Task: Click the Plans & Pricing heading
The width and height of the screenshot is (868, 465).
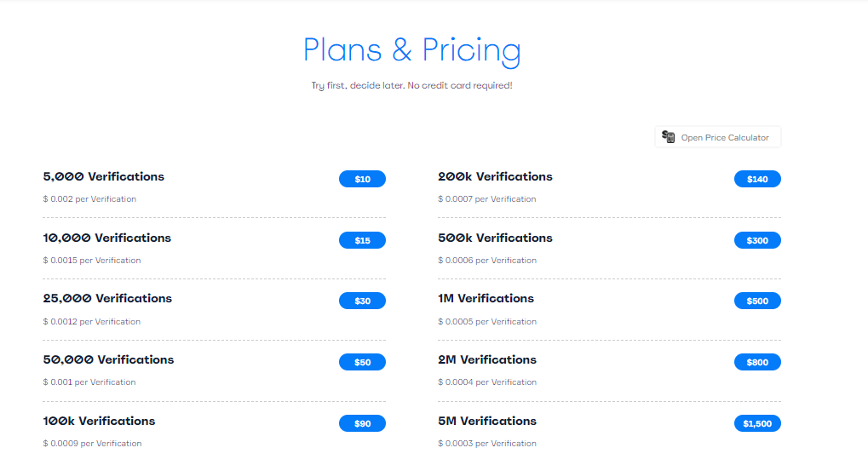Action: [412, 51]
